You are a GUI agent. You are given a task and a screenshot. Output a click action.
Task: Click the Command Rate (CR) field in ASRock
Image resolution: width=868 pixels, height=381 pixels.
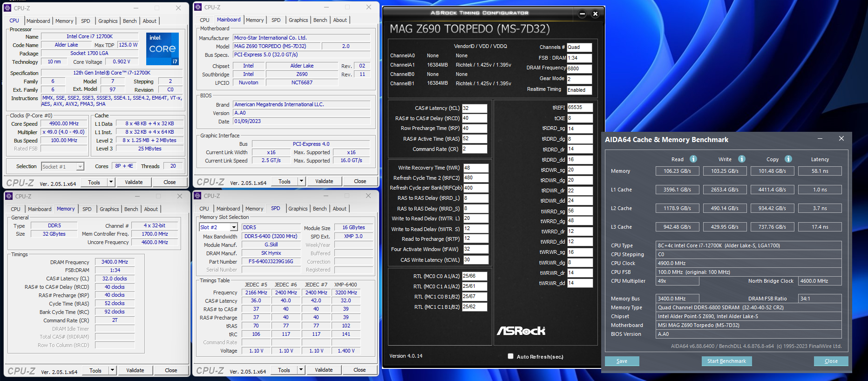[475, 149]
